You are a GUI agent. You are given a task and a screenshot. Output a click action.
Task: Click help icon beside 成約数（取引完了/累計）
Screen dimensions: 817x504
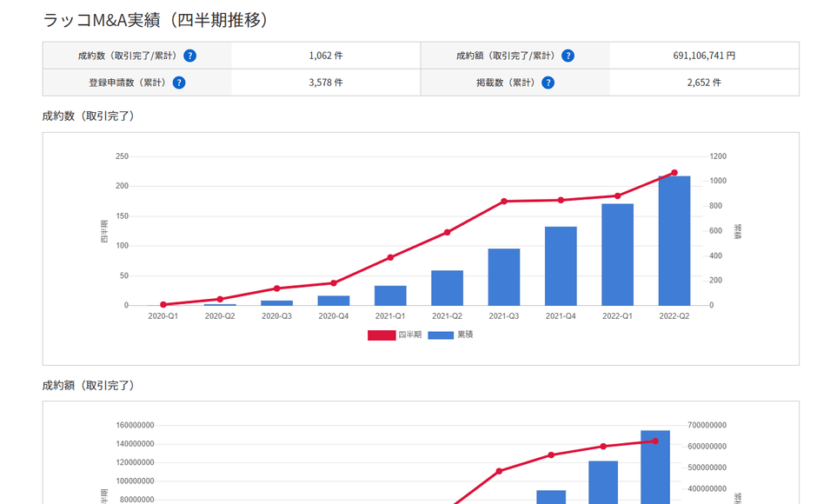(189, 56)
